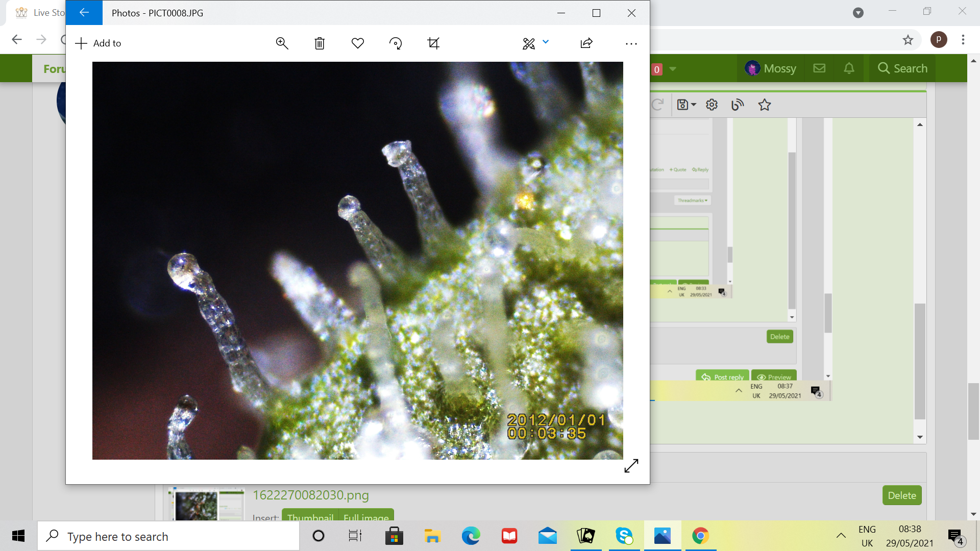Click the Share icon in Photos
The image size is (980, 551).
(x=586, y=43)
